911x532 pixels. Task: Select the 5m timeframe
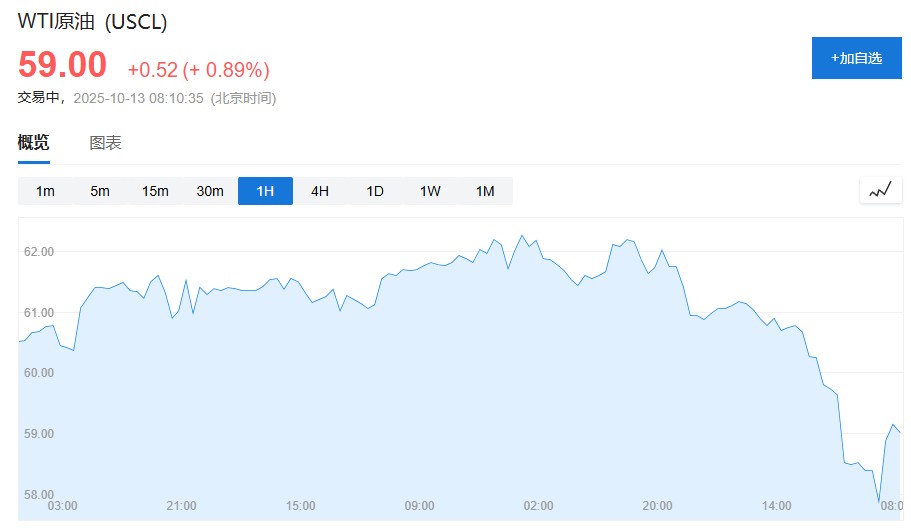pyautogui.click(x=100, y=191)
